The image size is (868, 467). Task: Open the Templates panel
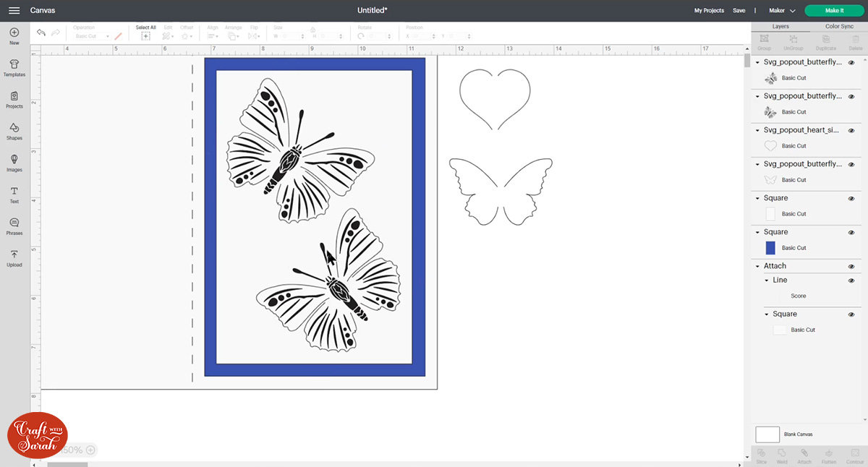pyautogui.click(x=14, y=67)
